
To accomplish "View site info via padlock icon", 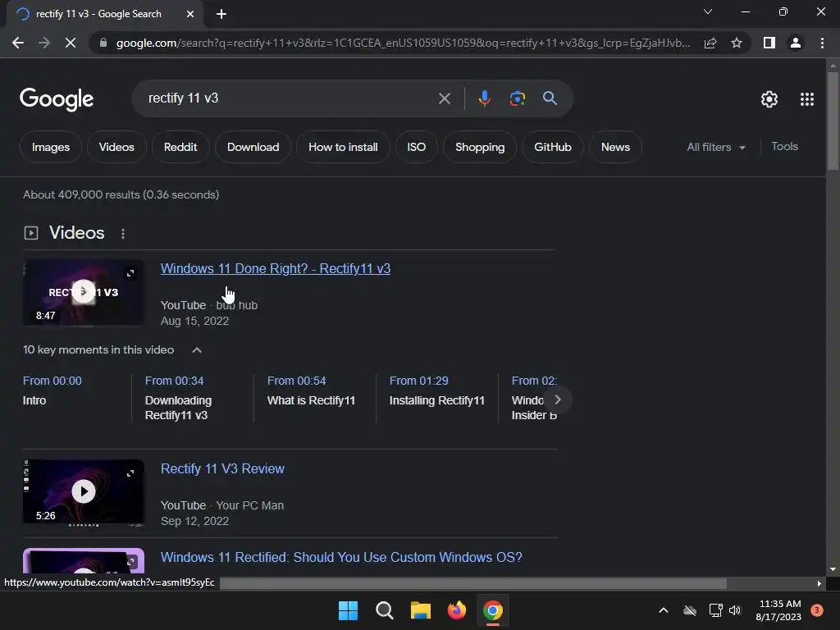I will [103, 43].
